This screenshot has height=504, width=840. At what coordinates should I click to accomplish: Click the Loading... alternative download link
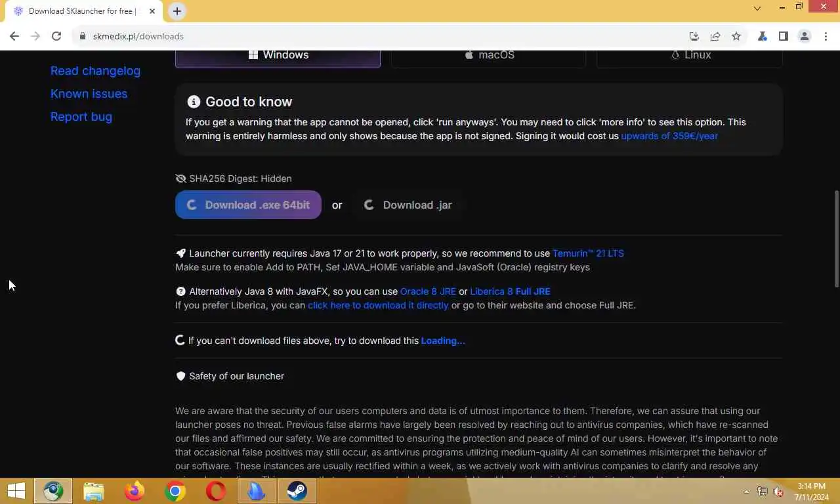[443, 341]
